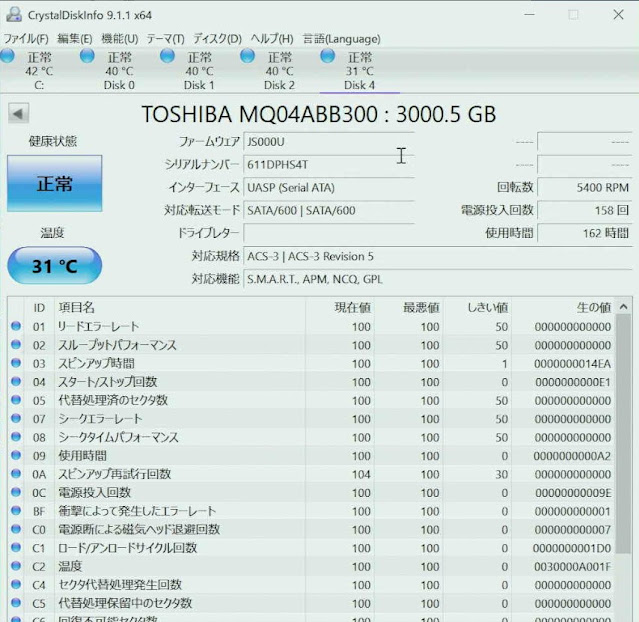The width and height of the screenshot is (639, 622).
Task: Click the status dot for attribute 07
Action: (x=16, y=418)
